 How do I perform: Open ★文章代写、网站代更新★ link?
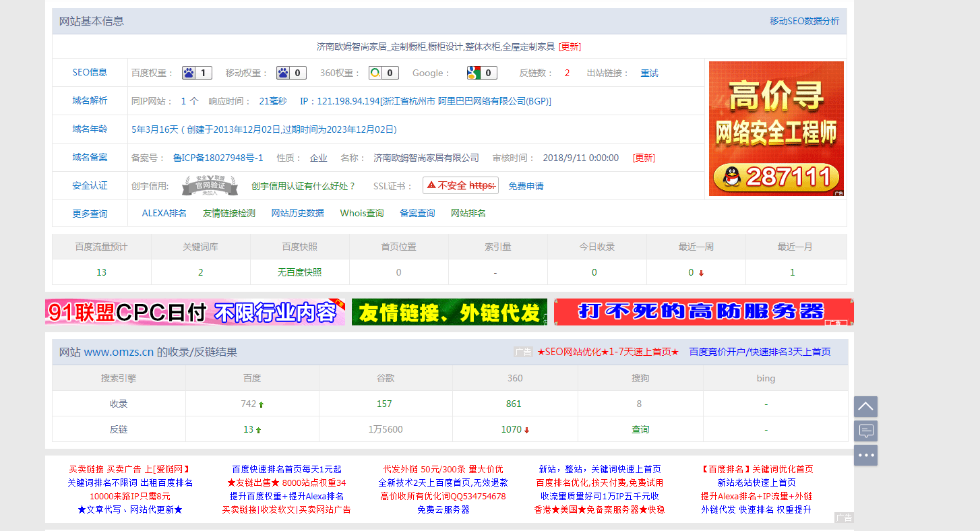130,509
